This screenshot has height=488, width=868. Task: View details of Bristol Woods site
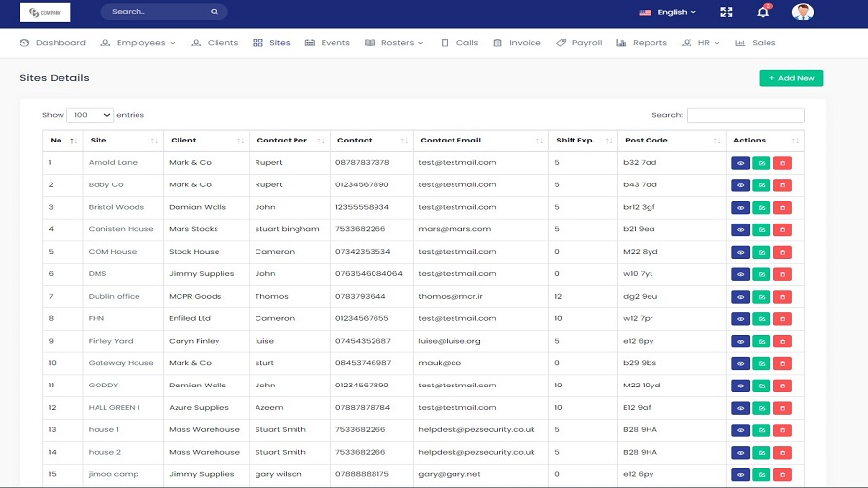(x=740, y=208)
